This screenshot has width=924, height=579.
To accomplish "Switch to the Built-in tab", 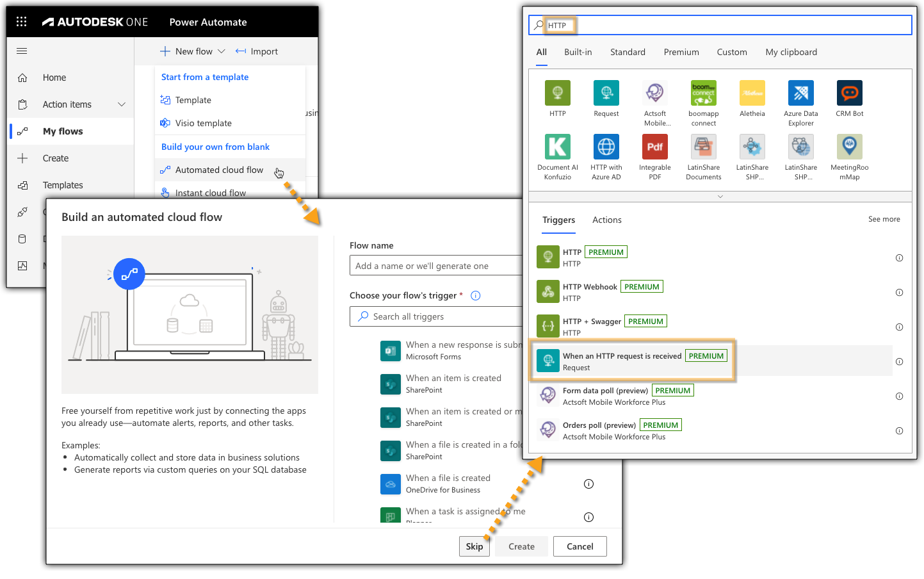I will click(578, 52).
